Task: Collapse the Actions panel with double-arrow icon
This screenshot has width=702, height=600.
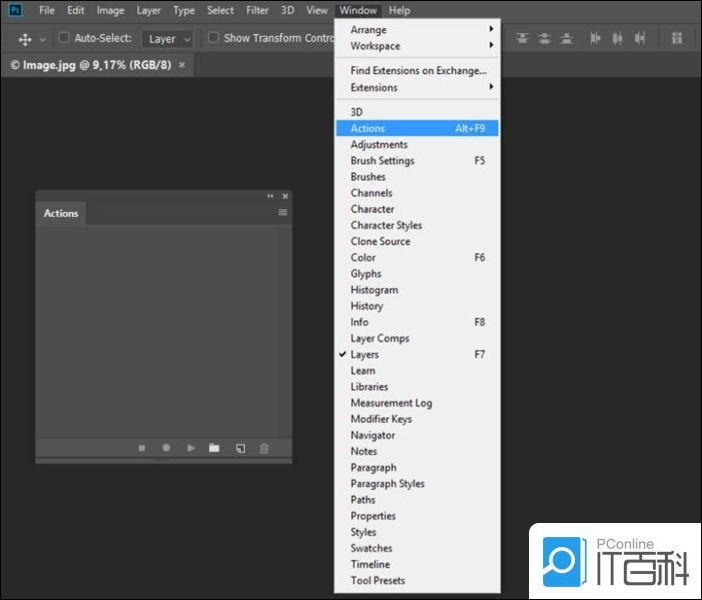Action: click(x=270, y=196)
